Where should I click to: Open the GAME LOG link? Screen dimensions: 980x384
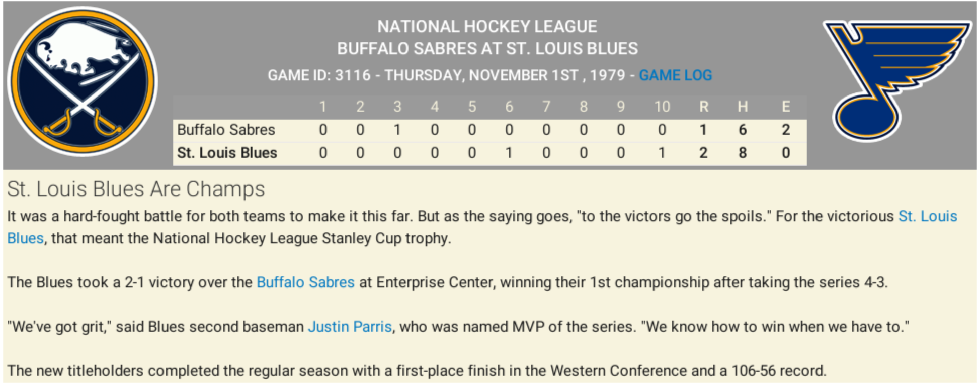point(675,75)
